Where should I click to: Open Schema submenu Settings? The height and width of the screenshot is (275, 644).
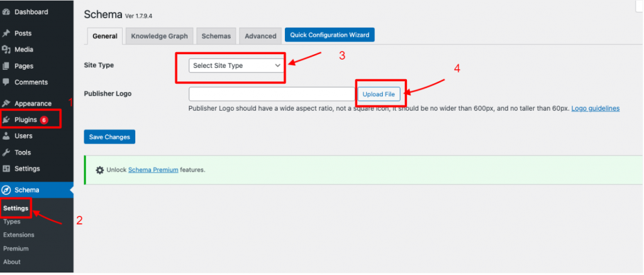click(16, 208)
